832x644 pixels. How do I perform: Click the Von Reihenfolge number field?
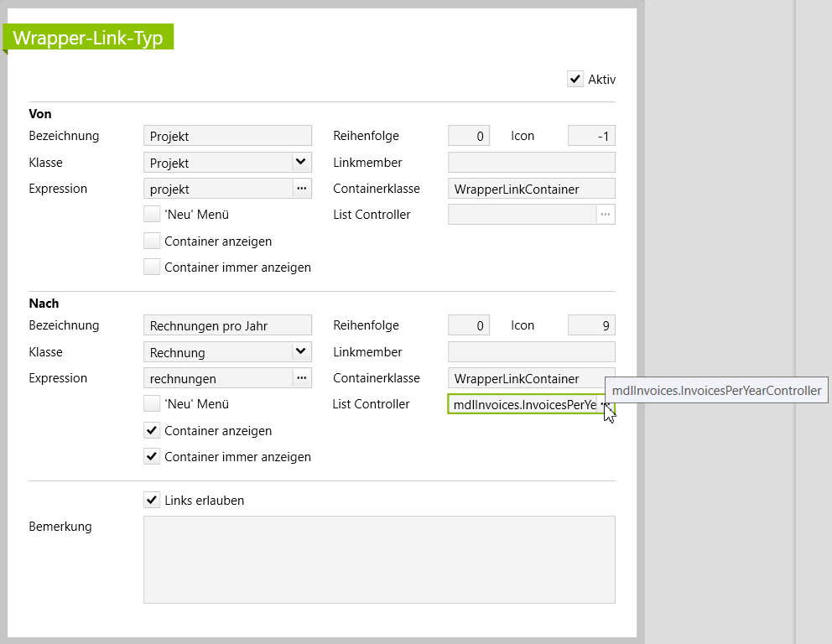coord(469,136)
